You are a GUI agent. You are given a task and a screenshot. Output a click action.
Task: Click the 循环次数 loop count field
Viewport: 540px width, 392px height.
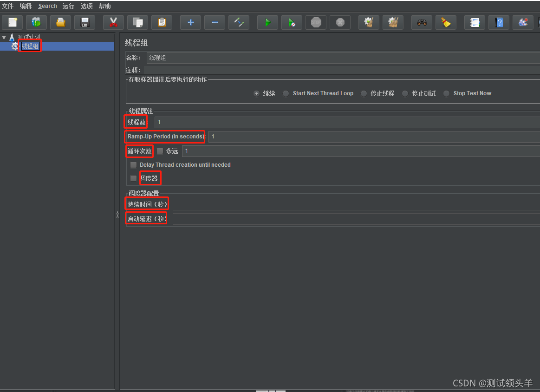click(361, 151)
